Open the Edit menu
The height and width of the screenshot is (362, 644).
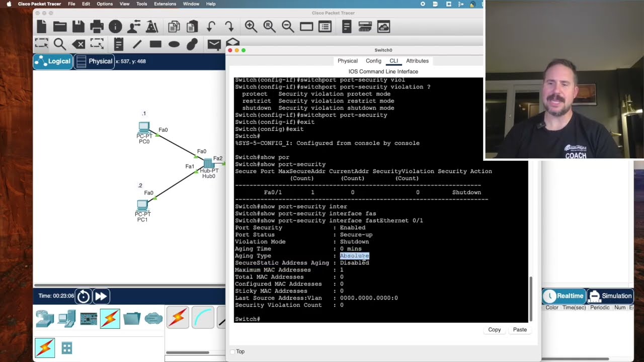tap(86, 4)
